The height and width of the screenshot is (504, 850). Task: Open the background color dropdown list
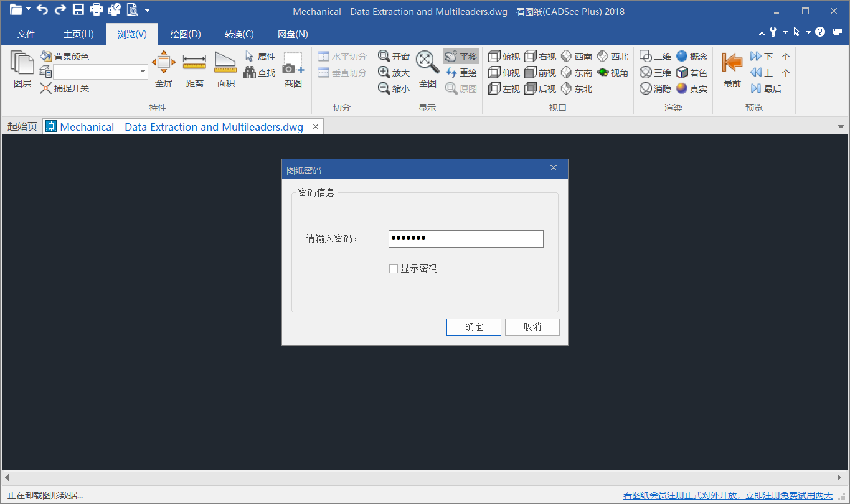[142, 72]
